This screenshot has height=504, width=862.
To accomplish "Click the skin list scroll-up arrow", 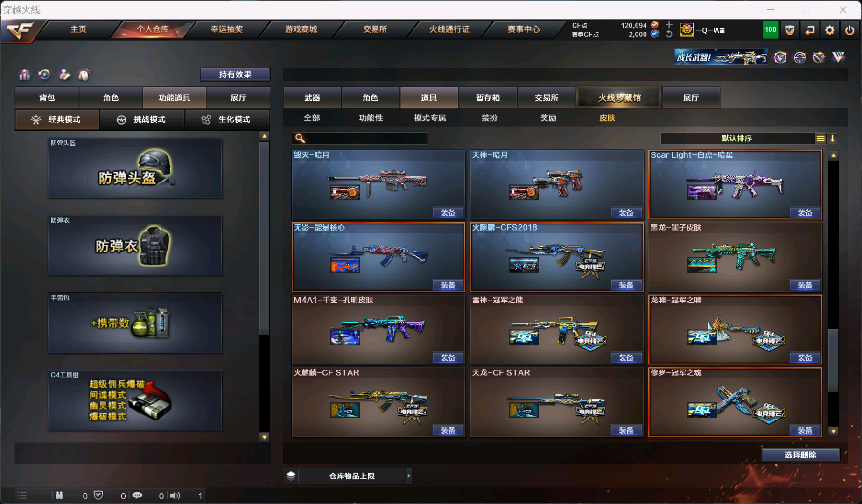I will point(833,155).
